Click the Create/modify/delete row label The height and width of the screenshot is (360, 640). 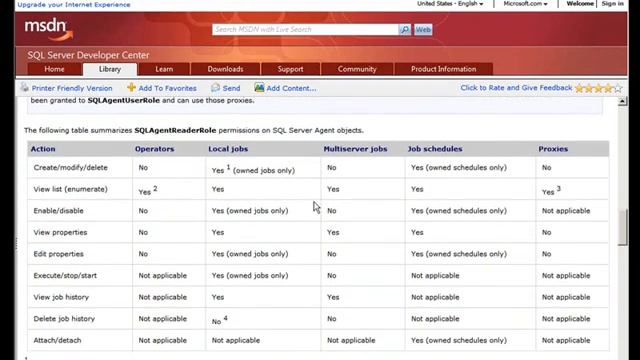pyautogui.click(x=71, y=168)
